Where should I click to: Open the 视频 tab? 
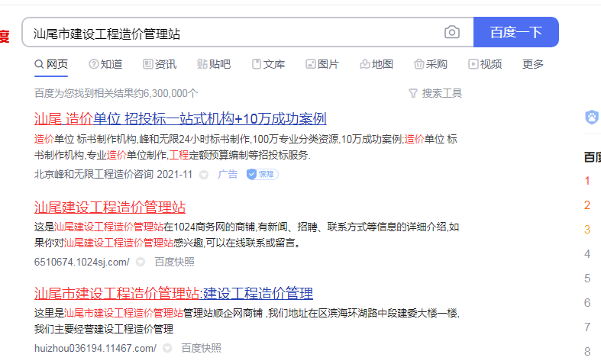tap(485, 64)
